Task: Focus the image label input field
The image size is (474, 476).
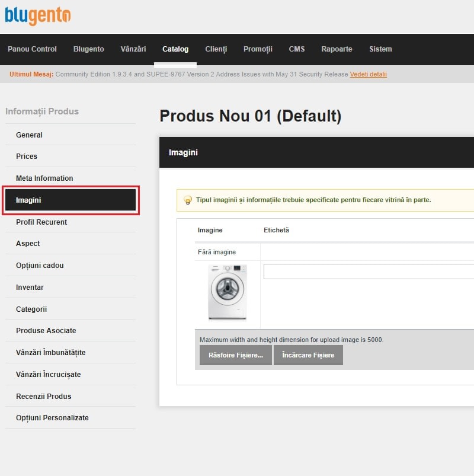Action: 369,271
